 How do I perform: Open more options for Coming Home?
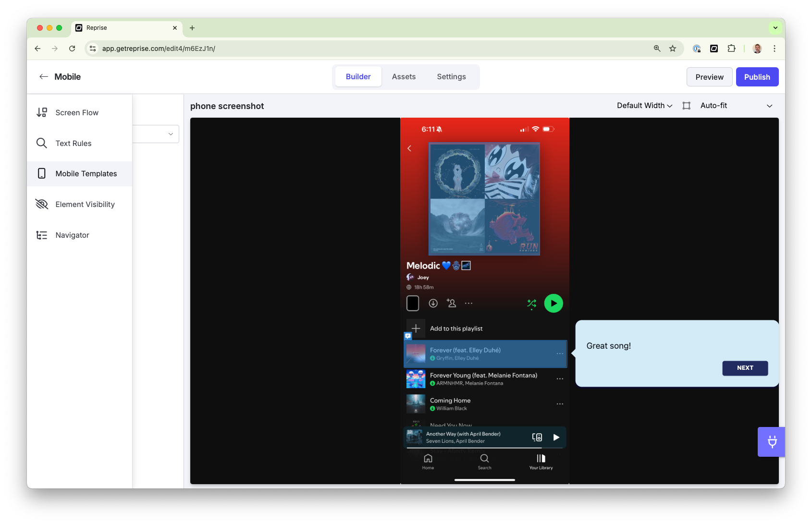560,404
